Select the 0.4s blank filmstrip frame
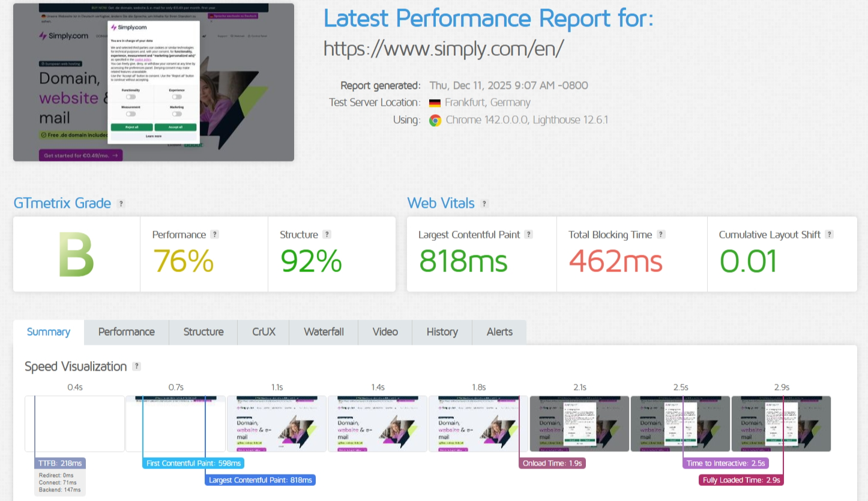The height and width of the screenshot is (501, 868). pyautogui.click(x=74, y=424)
